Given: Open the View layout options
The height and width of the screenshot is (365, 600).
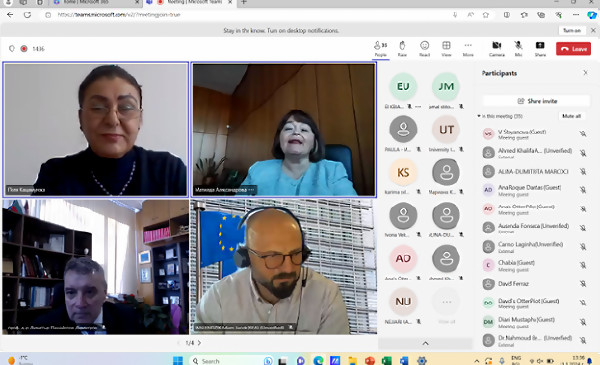Looking at the screenshot, I should click(446, 49).
